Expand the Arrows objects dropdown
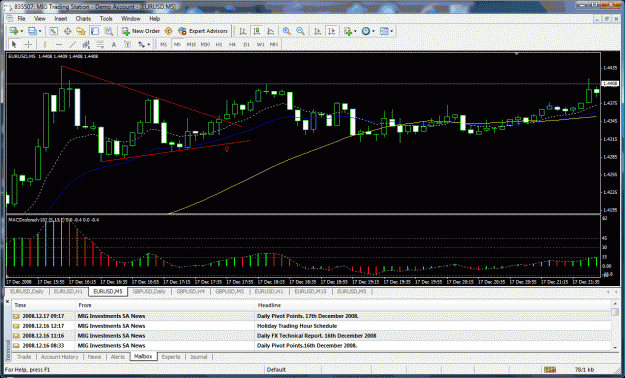The height and width of the screenshot is (378, 625). tap(149, 44)
